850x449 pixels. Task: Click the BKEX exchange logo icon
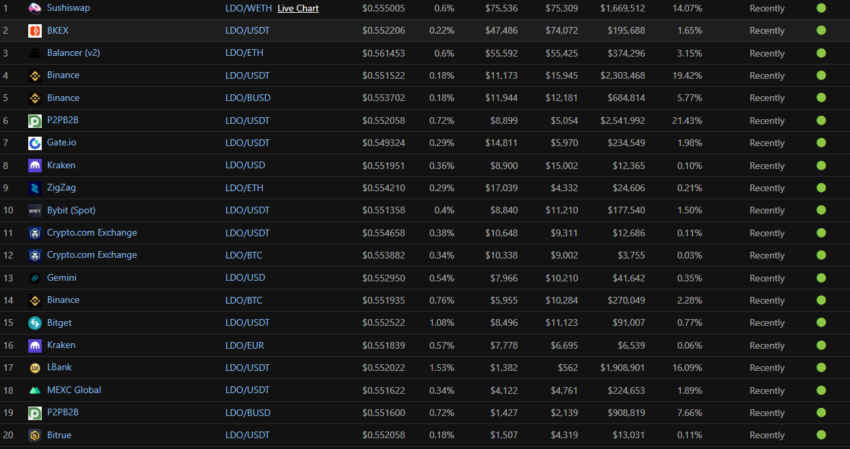pos(35,31)
